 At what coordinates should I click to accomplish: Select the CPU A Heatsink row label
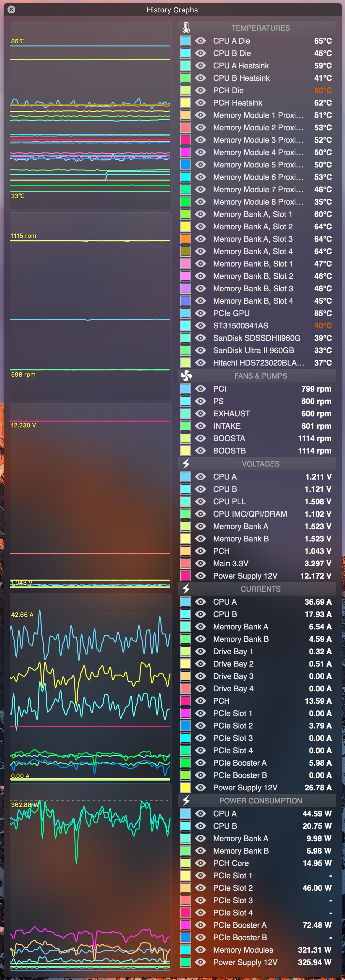point(241,65)
